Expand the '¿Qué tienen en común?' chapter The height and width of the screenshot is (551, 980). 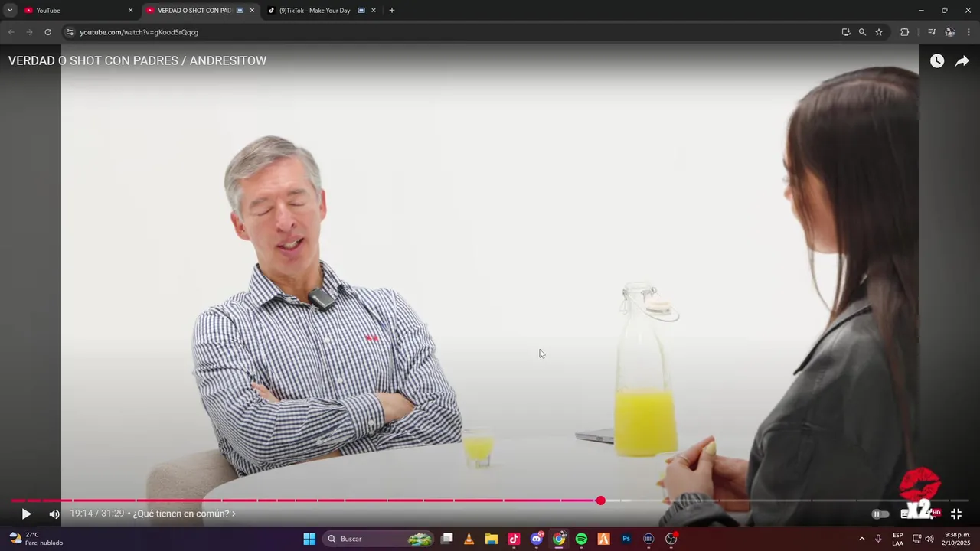[184, 514]
